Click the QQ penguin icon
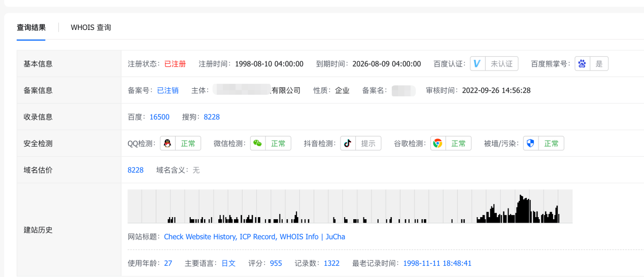The width and height of the screenshot is (644, 277). 167,144
